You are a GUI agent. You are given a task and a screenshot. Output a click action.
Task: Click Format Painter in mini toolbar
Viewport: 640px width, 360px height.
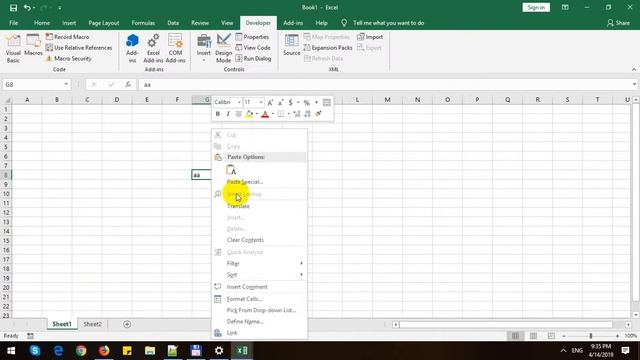(x=318, y=114)
